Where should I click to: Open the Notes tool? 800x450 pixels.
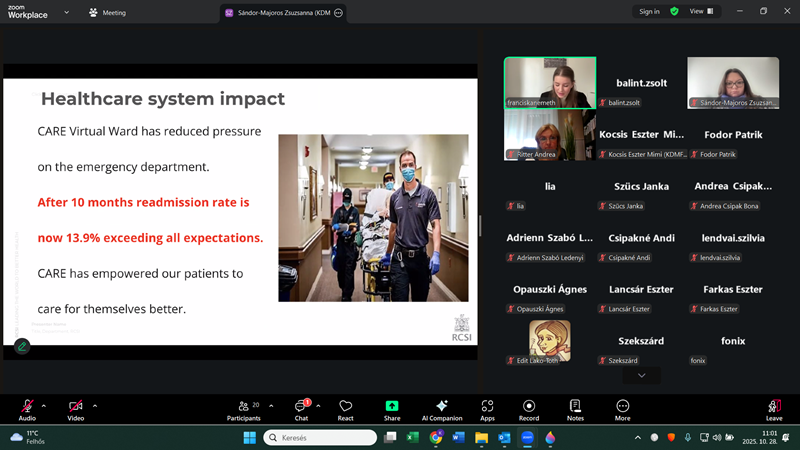coord(575,407)
